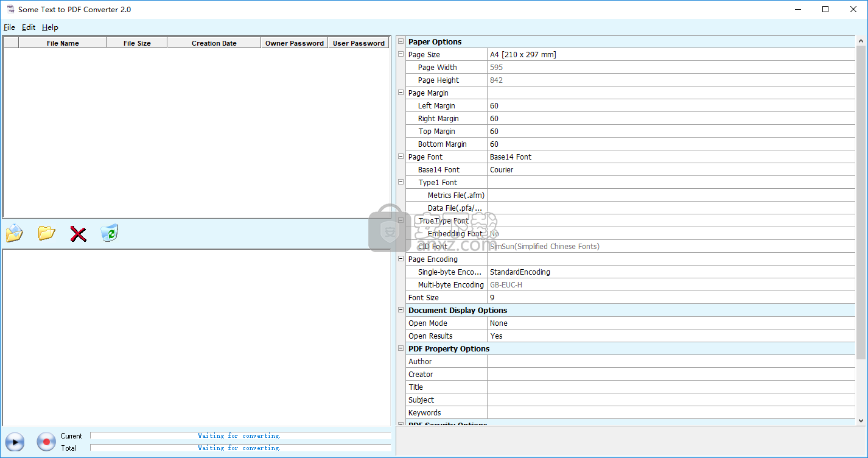Click the app icon in the title bar
Screen dimensions: 868x458
click(x=10, y=9)
